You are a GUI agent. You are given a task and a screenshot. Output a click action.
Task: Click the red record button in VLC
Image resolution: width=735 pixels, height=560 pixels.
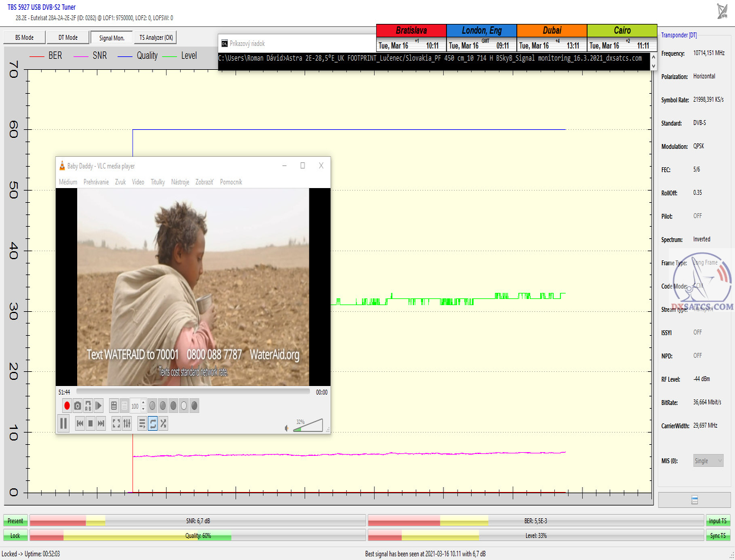[x=67, y=406]
